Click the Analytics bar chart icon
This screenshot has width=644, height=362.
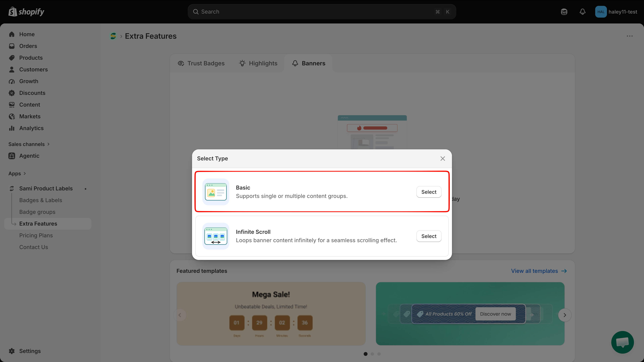click(12, 128)
